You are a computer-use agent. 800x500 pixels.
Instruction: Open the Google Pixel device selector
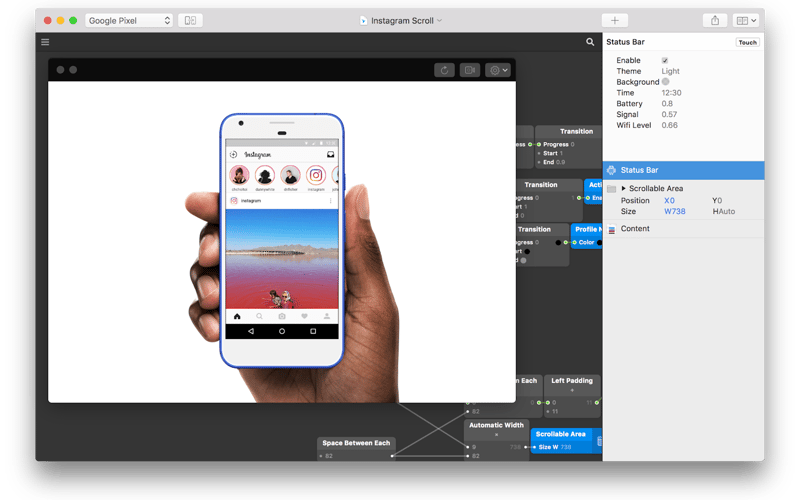(x=129, y=20)
